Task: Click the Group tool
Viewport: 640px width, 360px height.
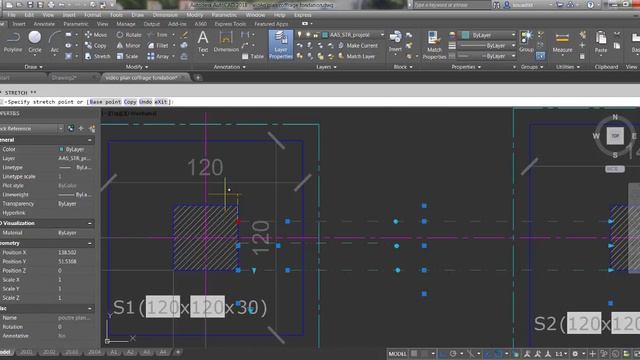Action: pyautogui.click(x=526, y=42)
